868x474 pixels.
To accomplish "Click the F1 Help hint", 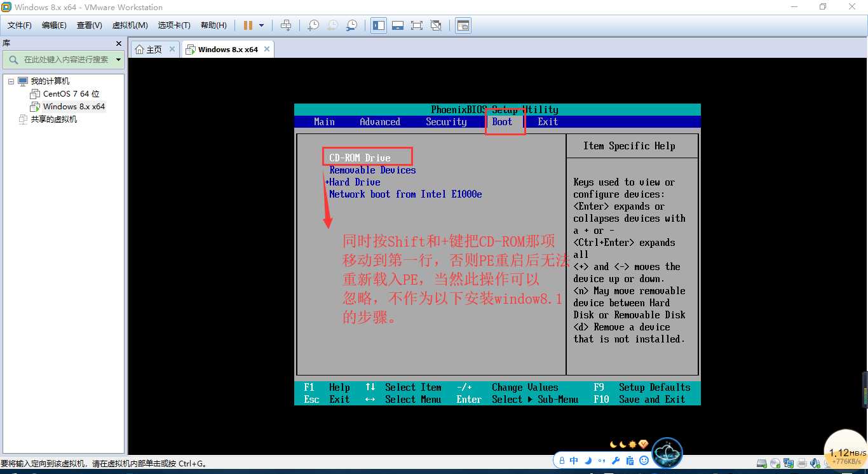I will tap(327, 387).
